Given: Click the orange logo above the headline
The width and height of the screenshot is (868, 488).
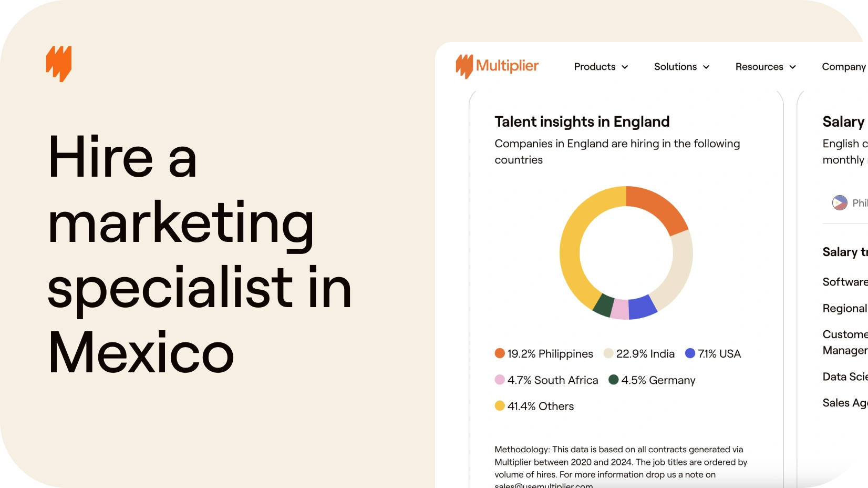Looking at the screenshot, I should [59, 64].
